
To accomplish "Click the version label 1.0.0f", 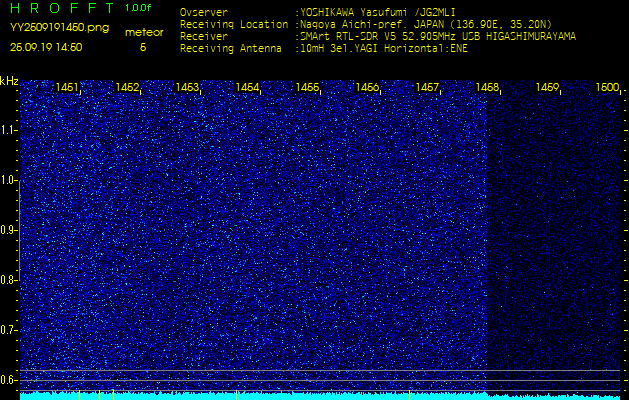I will coord(139,7).
